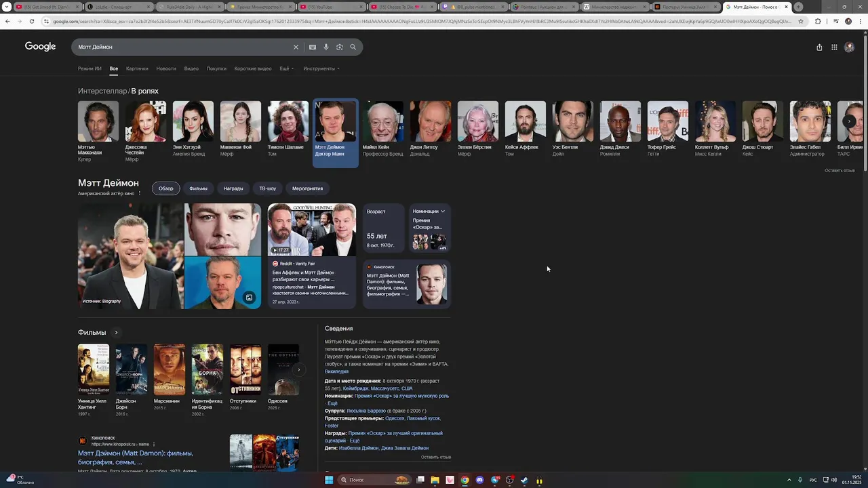Open the 'Инструменты' dropdown

coord(321,68)
